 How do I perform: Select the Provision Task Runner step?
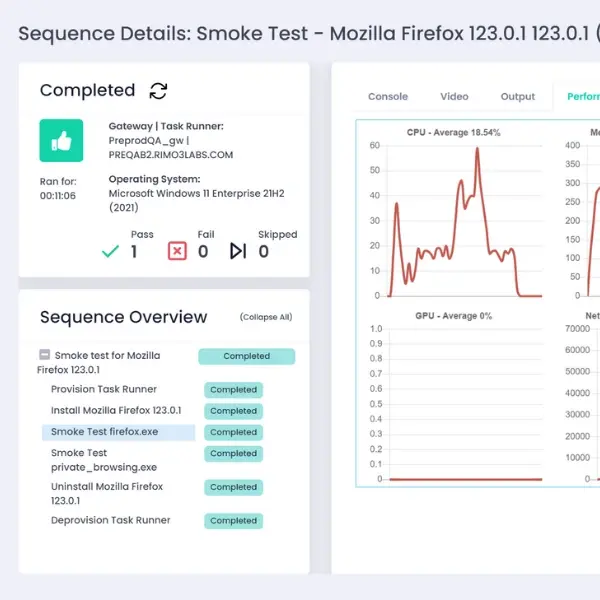[104, 389]
